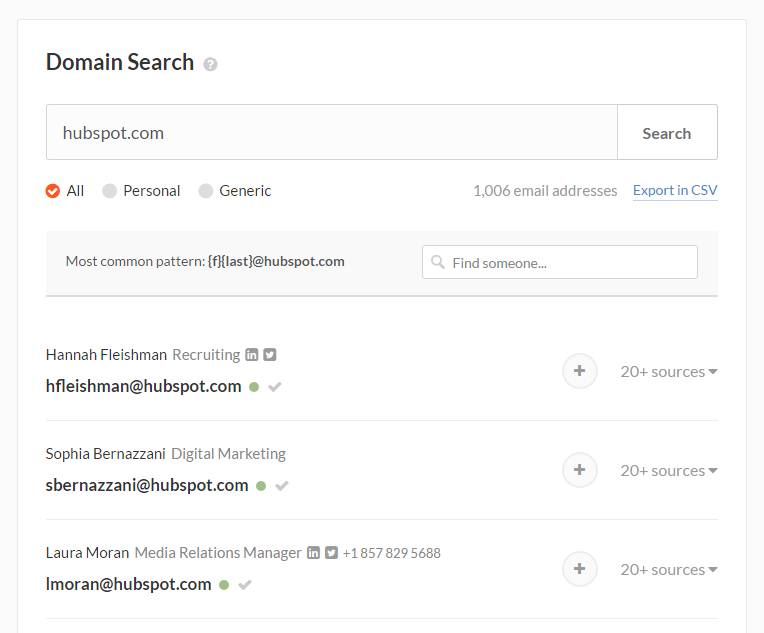Open Laura Moran's LinkedIn icon
This screenshot has width=764, height=633.
click(x=313, y=553)
